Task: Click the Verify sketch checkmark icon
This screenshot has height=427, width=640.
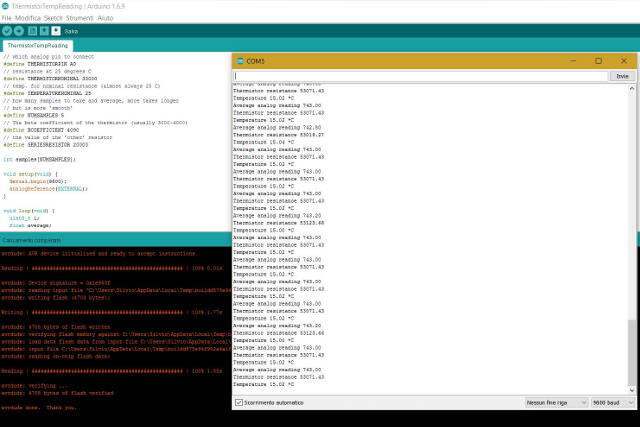Action: (7, 31)
